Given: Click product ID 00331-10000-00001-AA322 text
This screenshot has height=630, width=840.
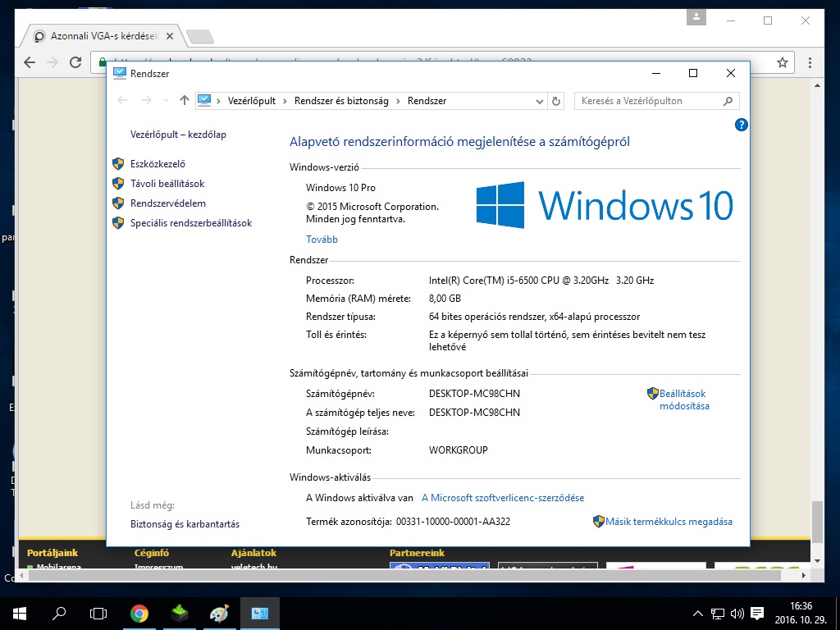Looking at the screenshot, I should [453, 522].
